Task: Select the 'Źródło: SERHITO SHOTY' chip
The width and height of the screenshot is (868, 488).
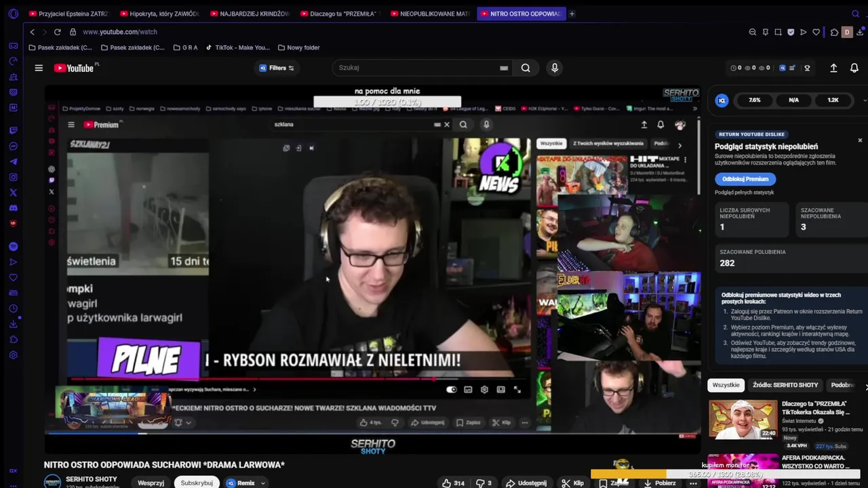Action: click(785, 385)
